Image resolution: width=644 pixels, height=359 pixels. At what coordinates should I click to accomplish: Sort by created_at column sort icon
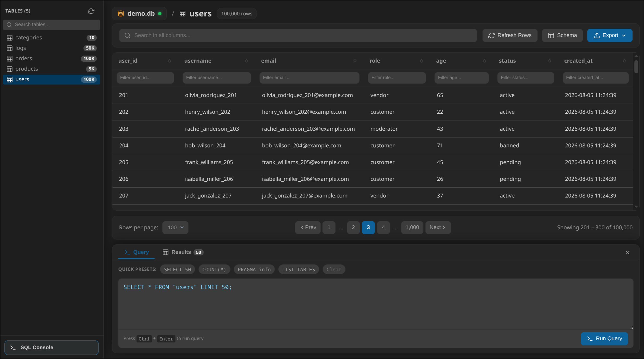coord(624,61)
